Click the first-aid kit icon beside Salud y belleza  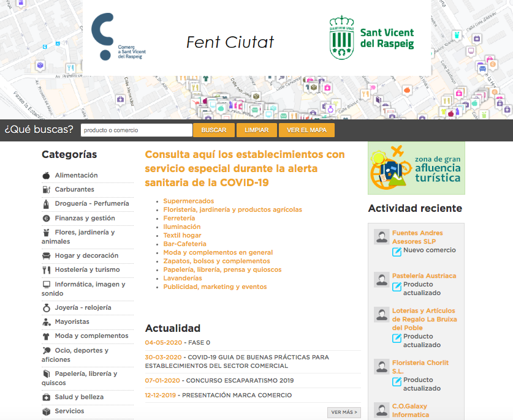tap(46, 397)
